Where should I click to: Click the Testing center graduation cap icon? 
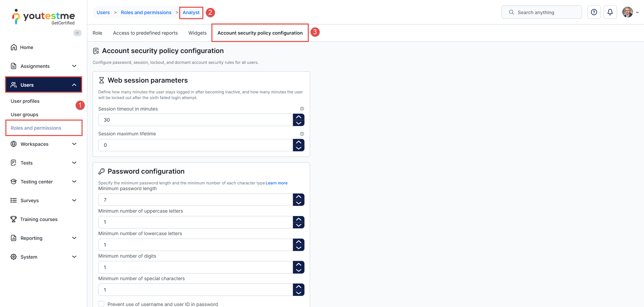click(14, 182)
